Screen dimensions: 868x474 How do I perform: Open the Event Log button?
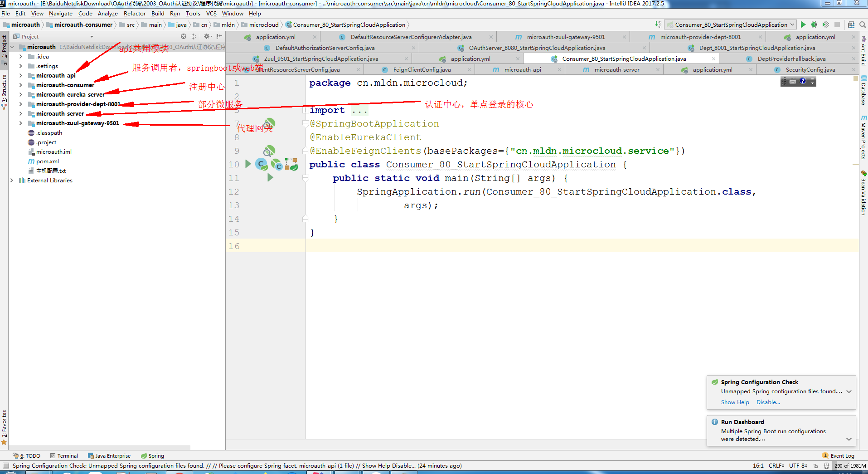[838, 456]
